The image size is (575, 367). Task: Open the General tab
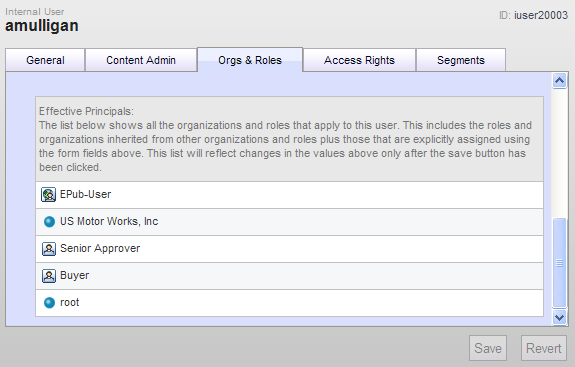coord(45,60)
